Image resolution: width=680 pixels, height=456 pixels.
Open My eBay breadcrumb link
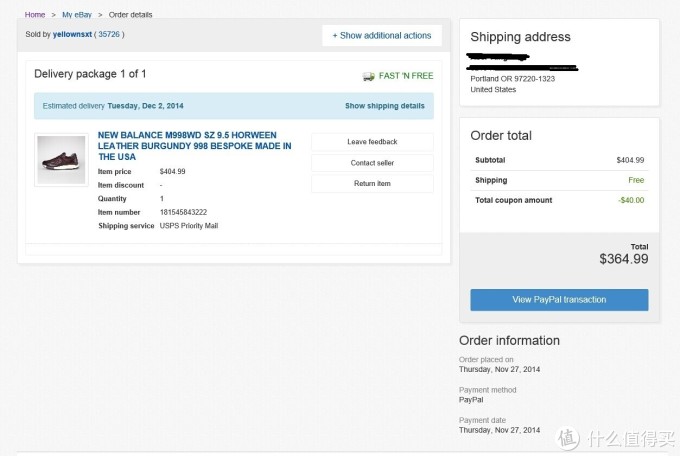point(77,15)
